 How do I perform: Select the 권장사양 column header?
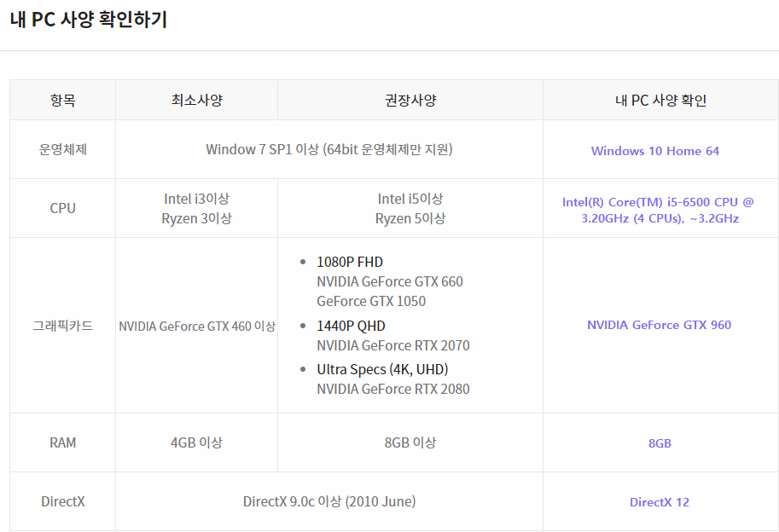click(410, 101)
